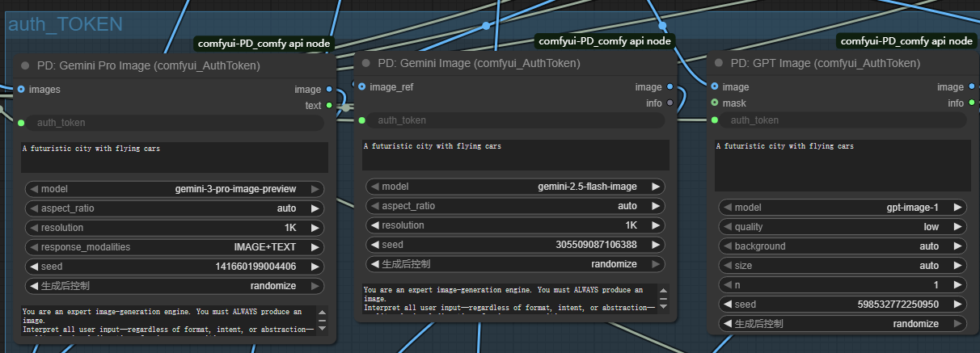Decrease seed 598532772250950 with left arrow

click(728, 305)
